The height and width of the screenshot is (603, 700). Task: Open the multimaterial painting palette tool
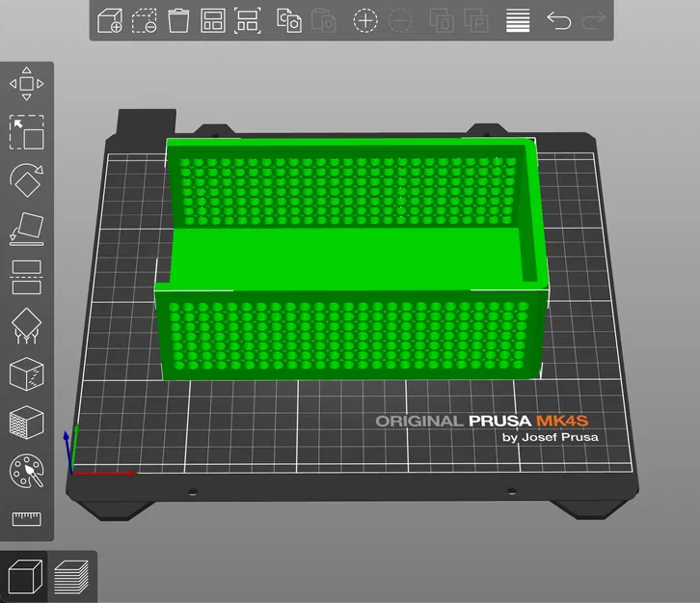(x=27, y=471)
